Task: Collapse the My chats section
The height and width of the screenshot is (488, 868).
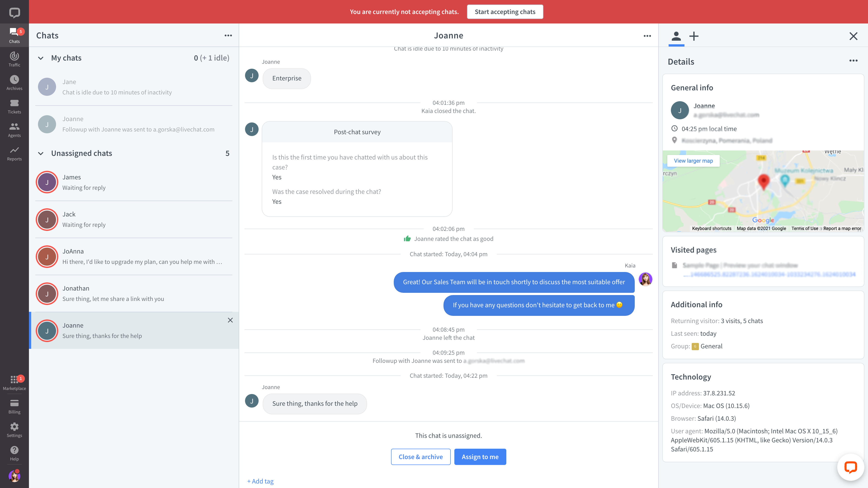Action: tap(41, 58)
